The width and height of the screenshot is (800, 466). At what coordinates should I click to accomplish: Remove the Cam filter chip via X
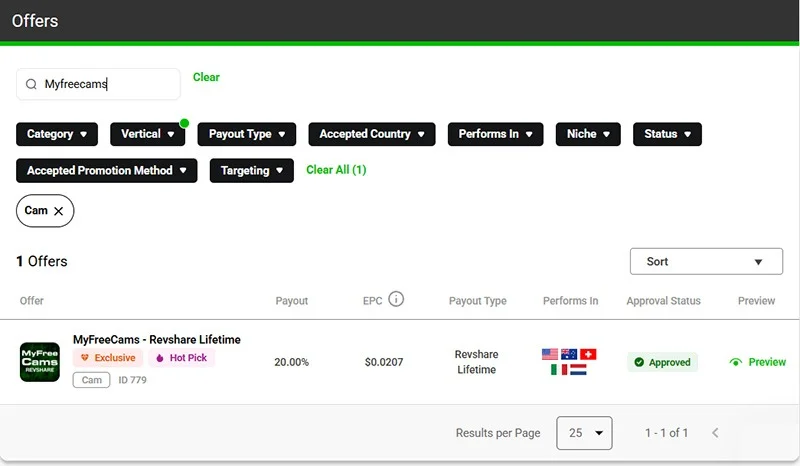59,211
